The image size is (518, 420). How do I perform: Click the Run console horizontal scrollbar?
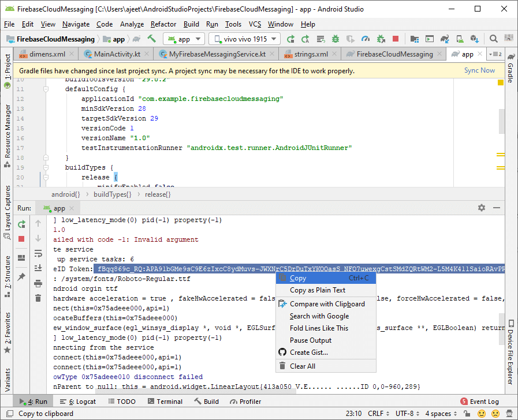click(195, 392)
